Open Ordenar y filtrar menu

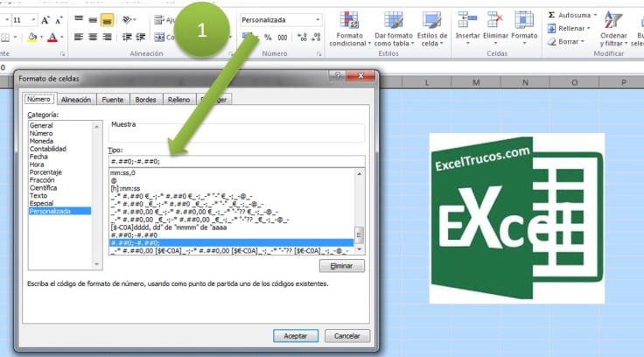pyautogui.click(x=613, y=29)
